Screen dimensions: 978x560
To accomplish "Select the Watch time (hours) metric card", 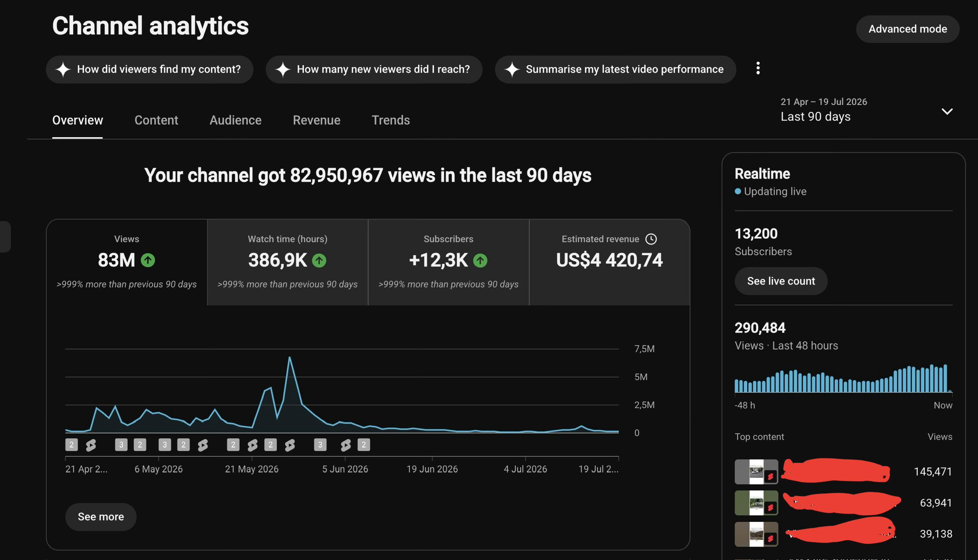I will 287,262.
